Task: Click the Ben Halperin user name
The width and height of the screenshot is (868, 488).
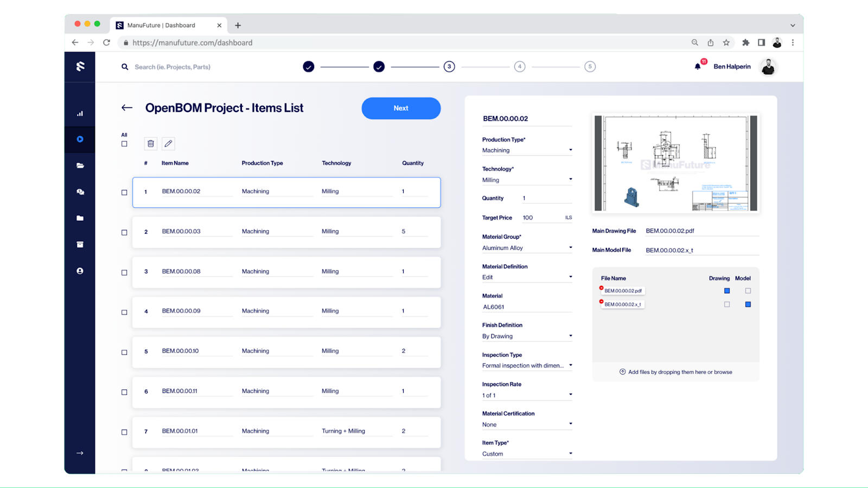Action: tap(732, 67)
